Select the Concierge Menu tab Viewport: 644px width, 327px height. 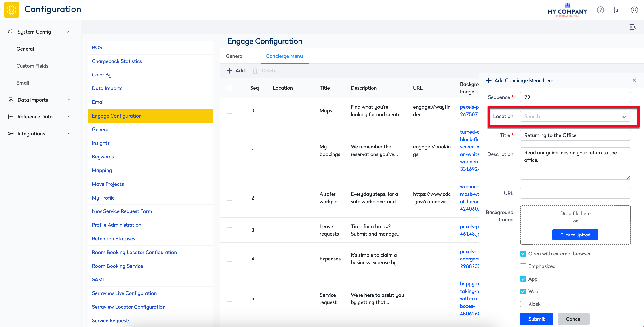click(284, 56)
